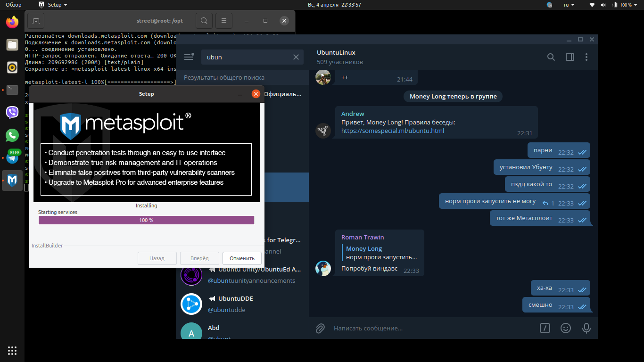The height and width of the screenshot is (362, 644).
Task: Click the Назад button in Setup
Action: coord(157,258)
